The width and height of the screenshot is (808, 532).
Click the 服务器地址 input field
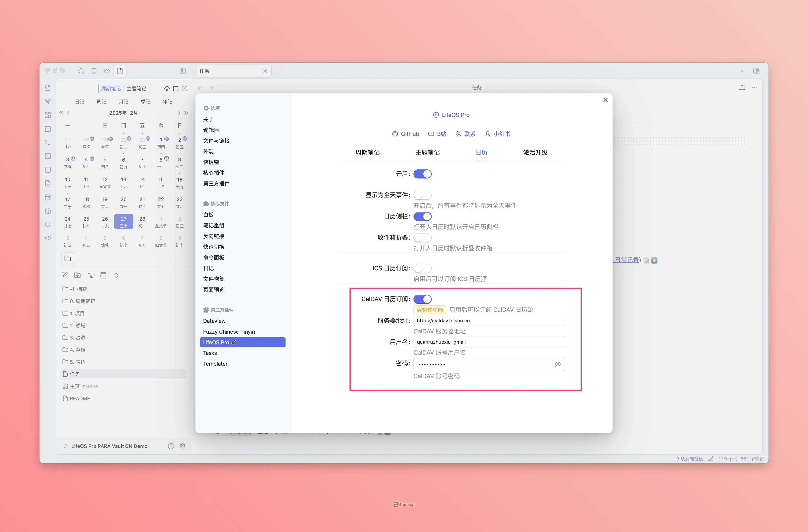(489, 320)
